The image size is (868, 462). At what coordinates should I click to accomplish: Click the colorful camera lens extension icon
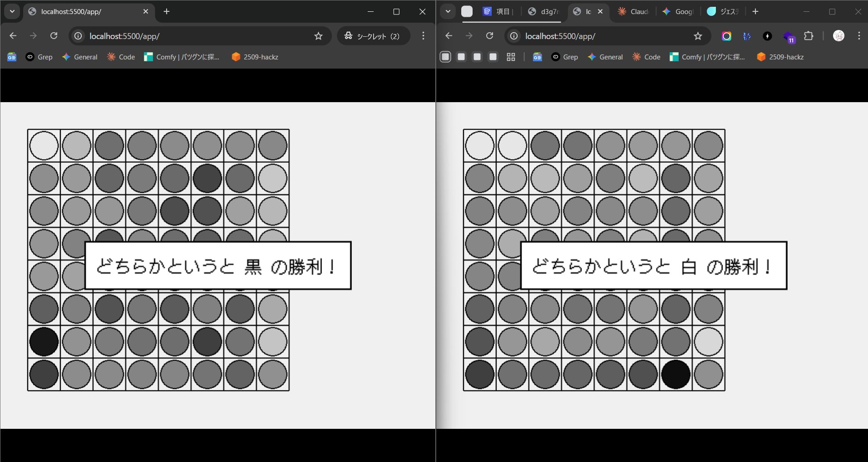point(726,36)
